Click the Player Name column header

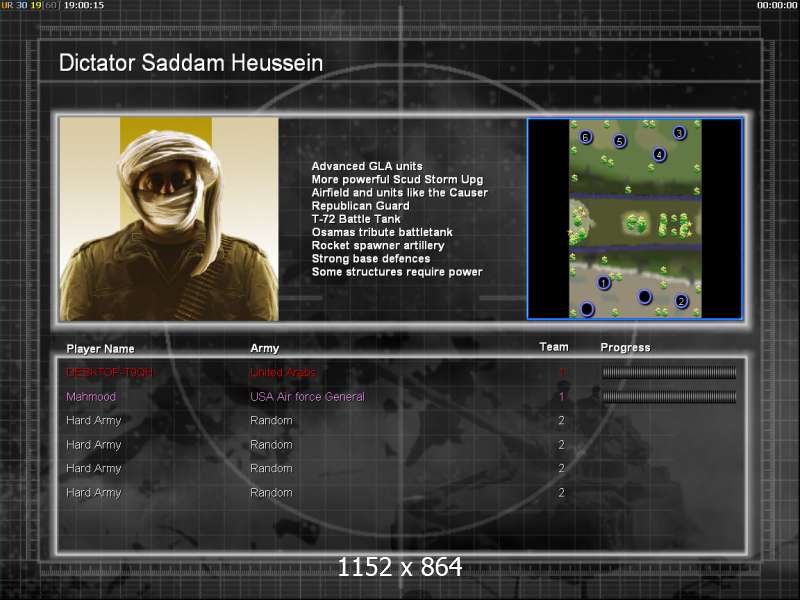[x=101, y=348]
